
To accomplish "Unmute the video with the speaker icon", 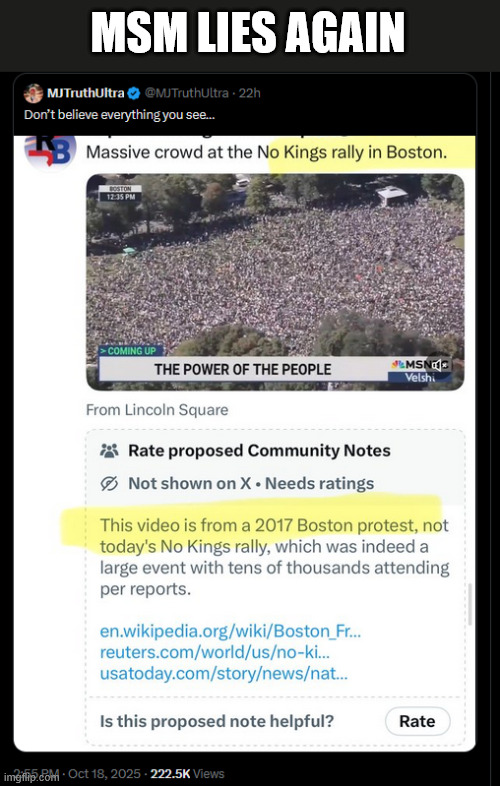I will (437, 365).
